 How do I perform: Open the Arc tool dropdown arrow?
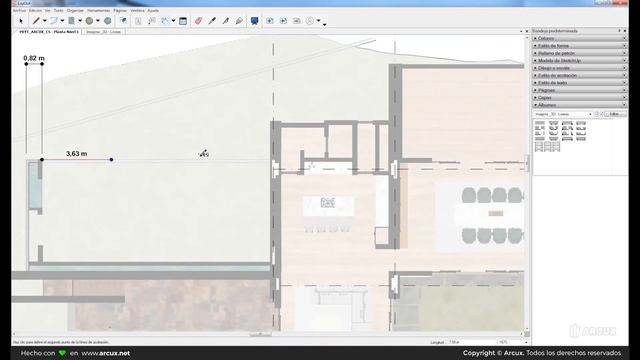(62, 21)
